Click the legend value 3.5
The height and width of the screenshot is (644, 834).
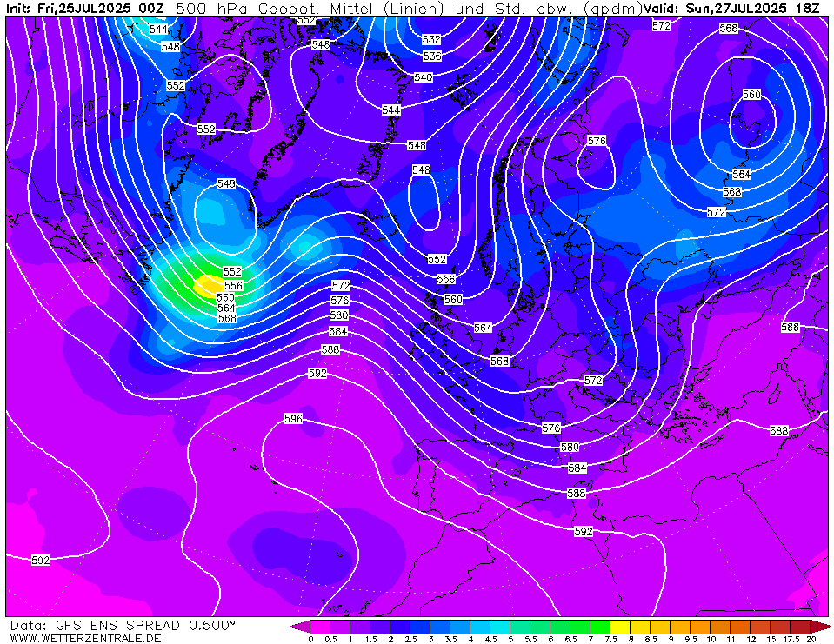(450, 639)
